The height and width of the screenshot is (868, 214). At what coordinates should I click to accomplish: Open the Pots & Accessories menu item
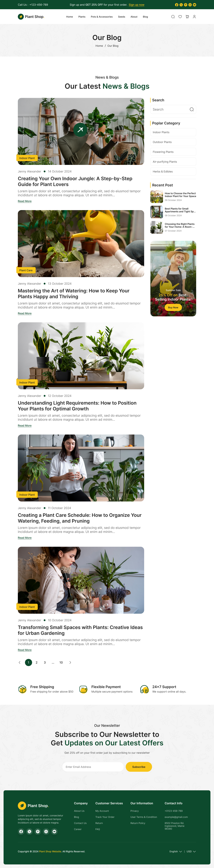click(x=102, y=17)
